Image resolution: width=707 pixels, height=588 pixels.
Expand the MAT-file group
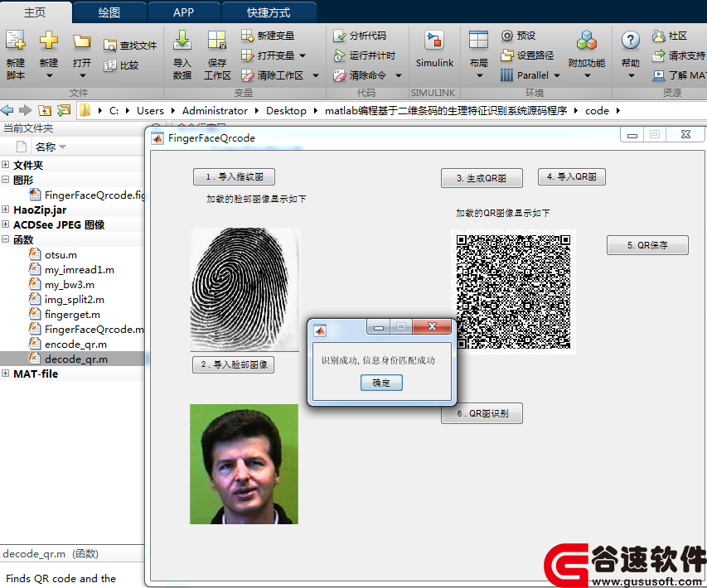click(x=6, y=373)
